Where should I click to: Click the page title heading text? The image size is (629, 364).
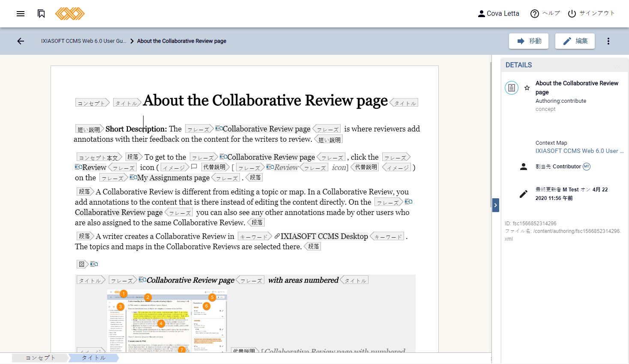pyautogui.click(x=265, y=100)
